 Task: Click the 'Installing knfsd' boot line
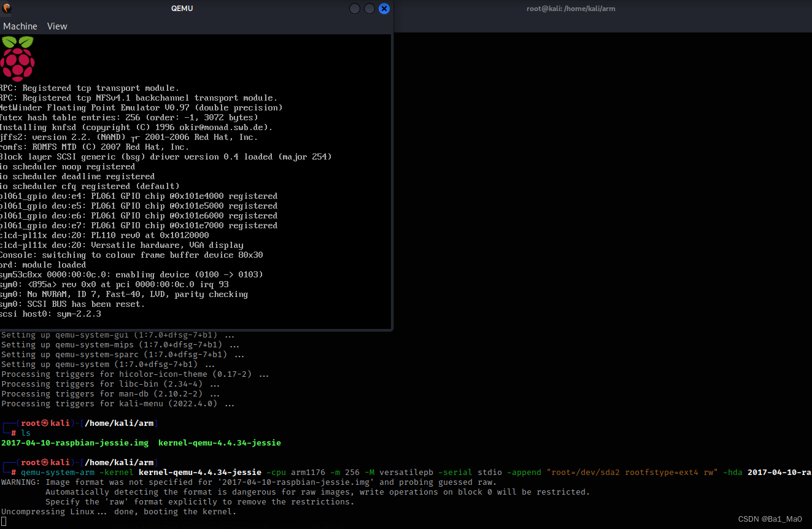click(136, 128)
